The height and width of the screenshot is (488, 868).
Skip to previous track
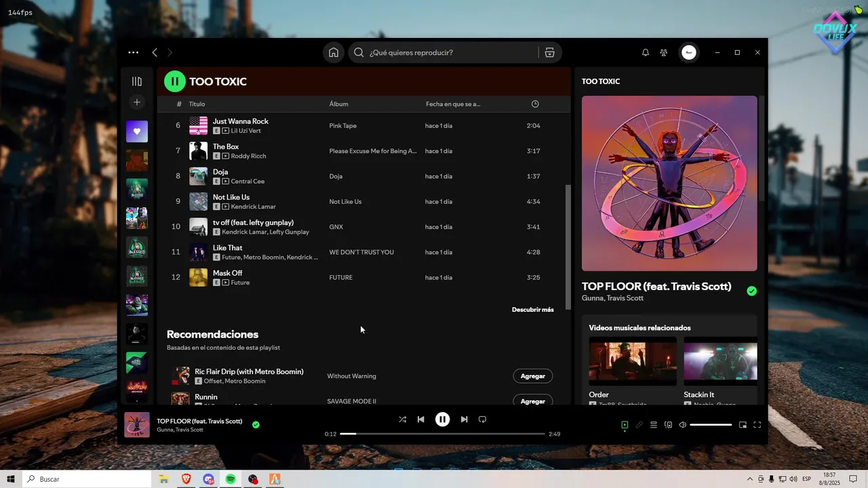(420, 420)
